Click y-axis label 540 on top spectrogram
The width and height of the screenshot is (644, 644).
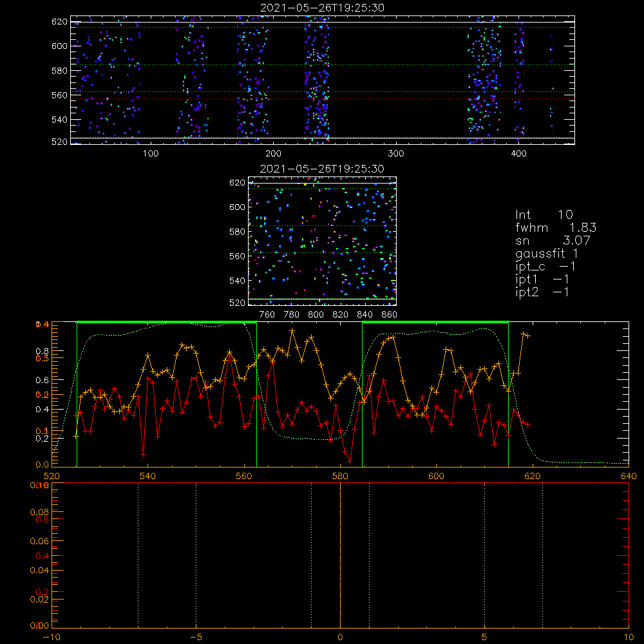tap(59, 120)
